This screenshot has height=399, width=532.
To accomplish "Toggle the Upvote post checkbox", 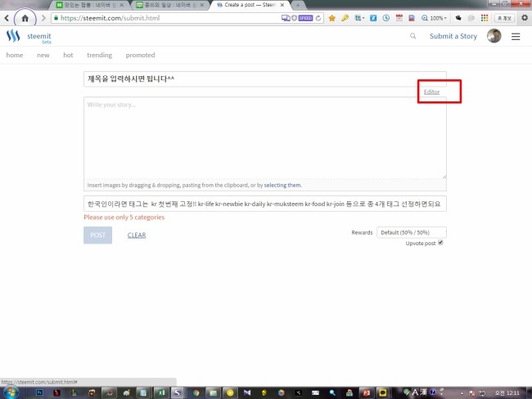I will (x=440, y=243).
